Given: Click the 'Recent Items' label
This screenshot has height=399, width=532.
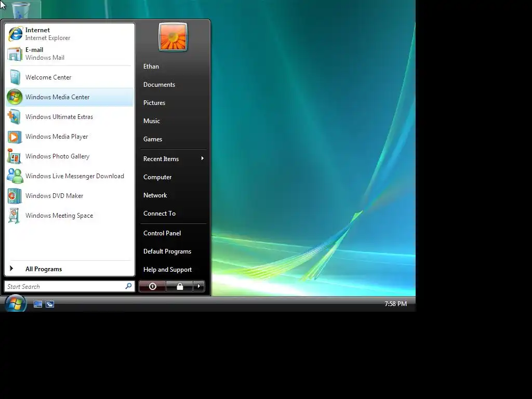Looking at the screenshot, I should tap(161, 159).
